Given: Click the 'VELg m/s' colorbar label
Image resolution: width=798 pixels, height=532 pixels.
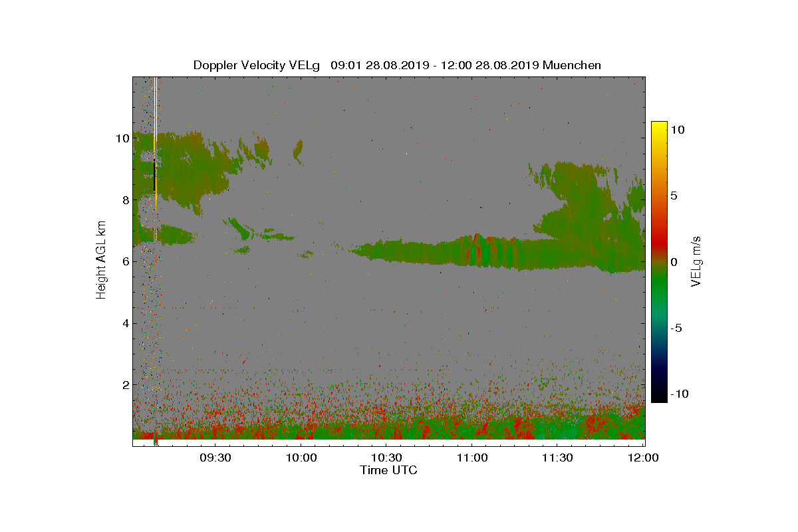Looking at the screenshot, I should pyautogui.click(x=696, y=261).
